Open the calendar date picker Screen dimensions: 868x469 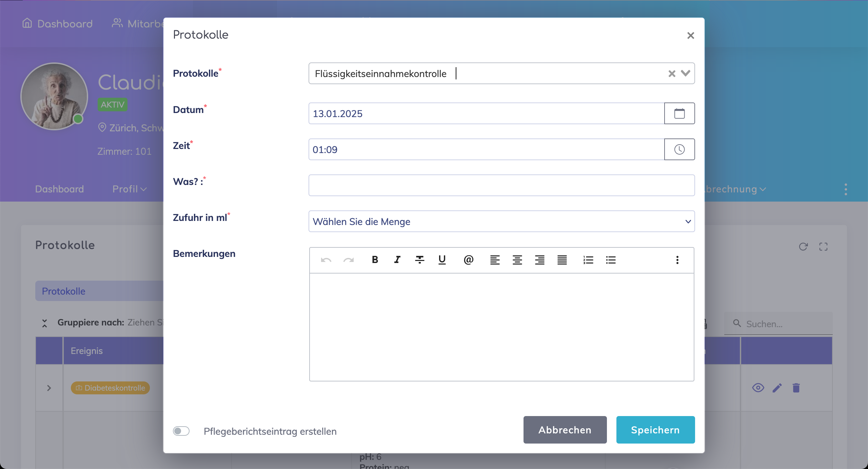pyautogui.click(x=679, y=113)
